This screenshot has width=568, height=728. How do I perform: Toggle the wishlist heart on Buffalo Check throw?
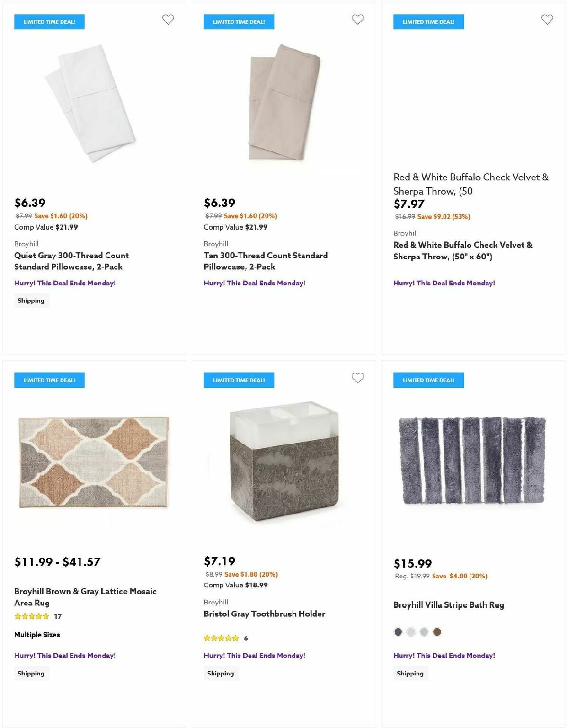[548, 20]
